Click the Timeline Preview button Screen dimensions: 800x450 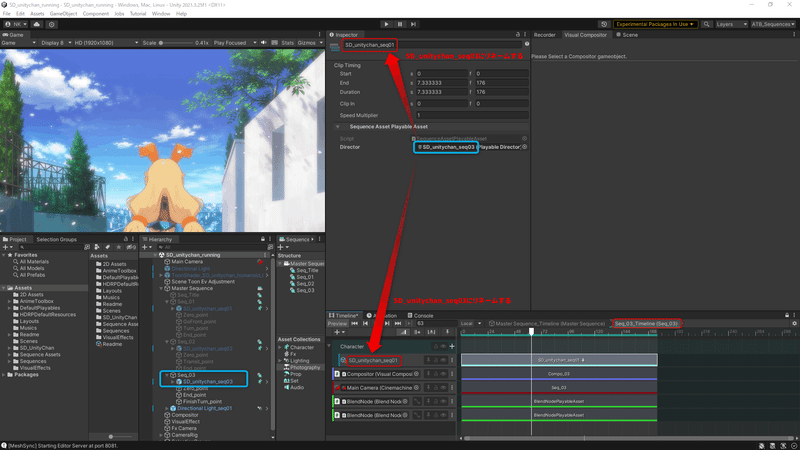click(x=337, y=323)
